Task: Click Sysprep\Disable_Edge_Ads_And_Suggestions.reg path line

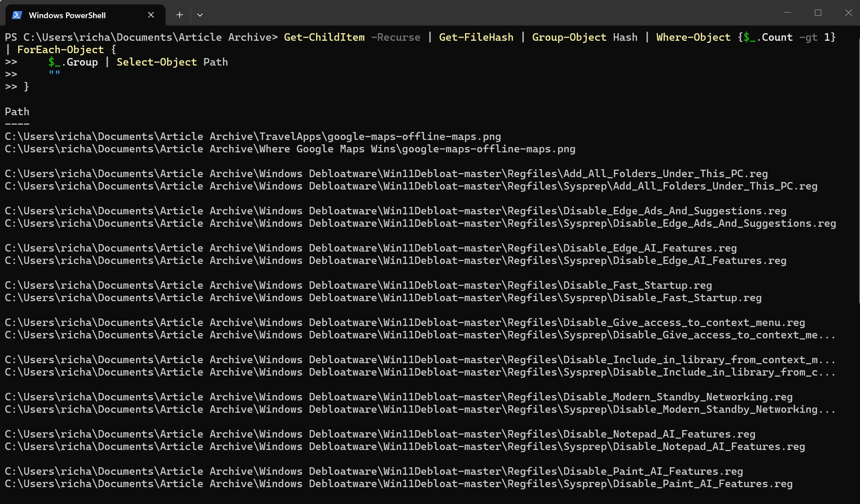Action: click(x=420, y=223)
